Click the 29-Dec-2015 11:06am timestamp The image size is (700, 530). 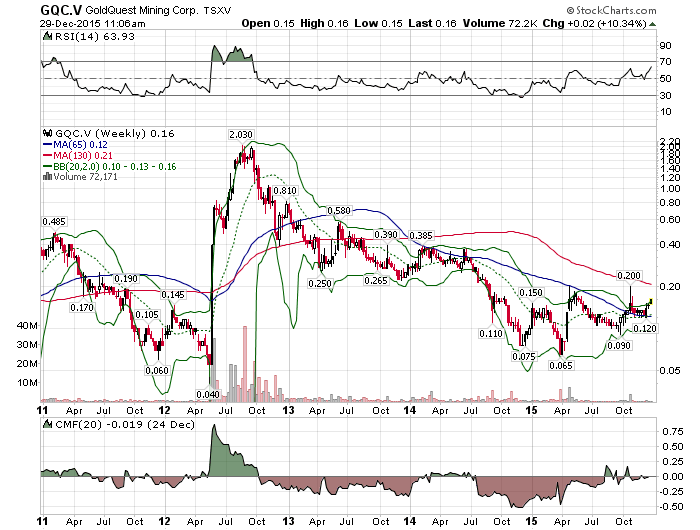click(92, 24)
